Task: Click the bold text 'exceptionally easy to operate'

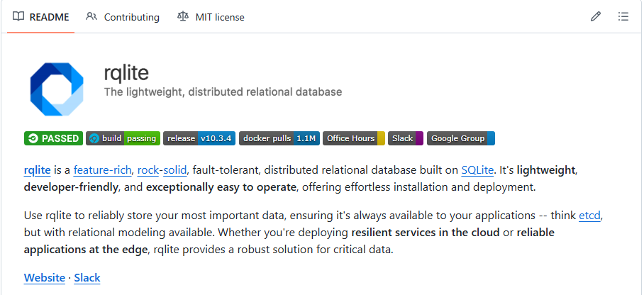Action: [x=221, y=187]
